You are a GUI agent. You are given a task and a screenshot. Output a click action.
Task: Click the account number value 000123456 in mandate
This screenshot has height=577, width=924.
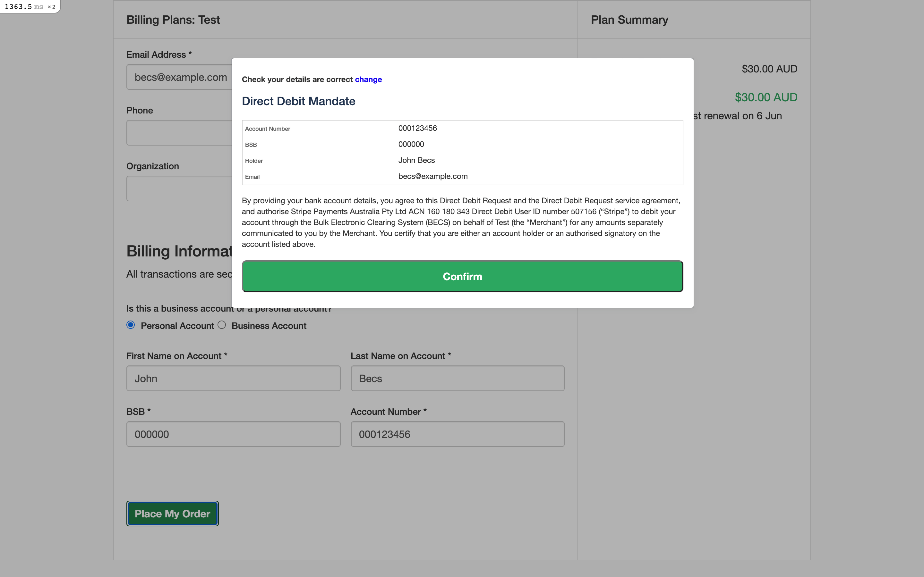417,128
